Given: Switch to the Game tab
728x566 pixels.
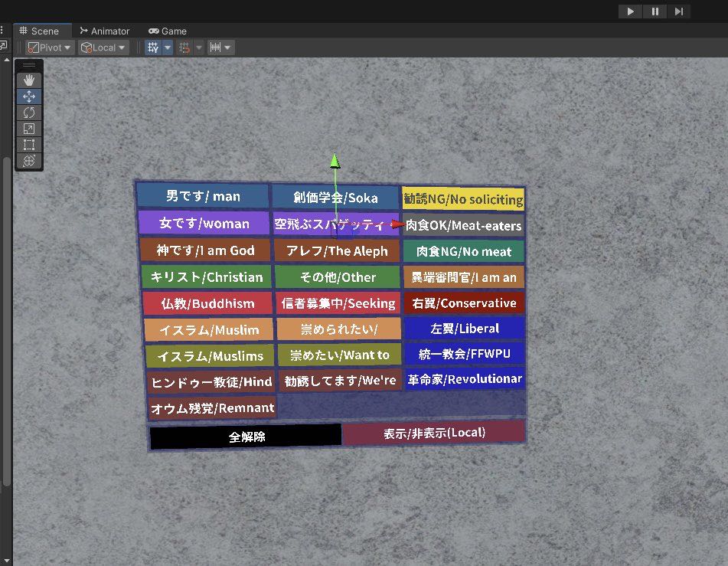Looking at the screenshot, I should pos(168,31).
